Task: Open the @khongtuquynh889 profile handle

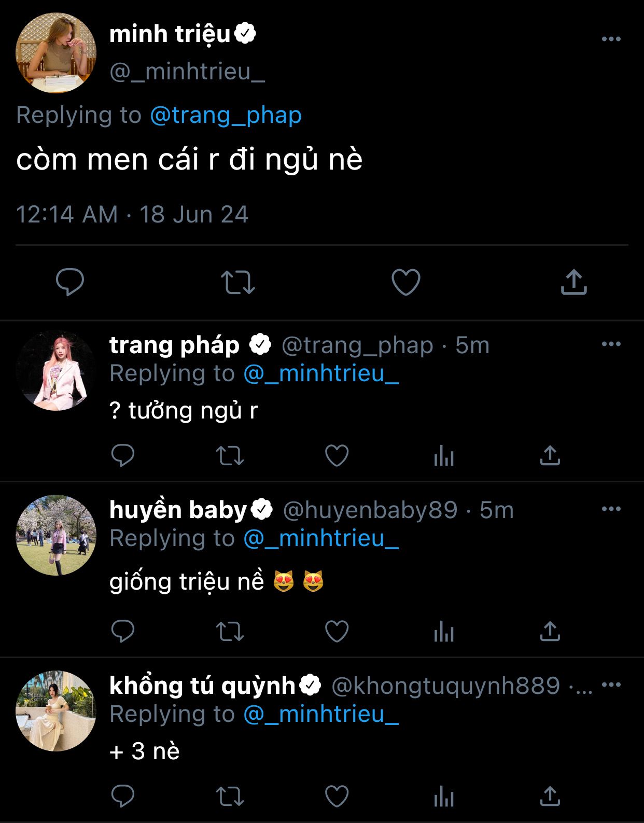Action: (x=445, y=686)
